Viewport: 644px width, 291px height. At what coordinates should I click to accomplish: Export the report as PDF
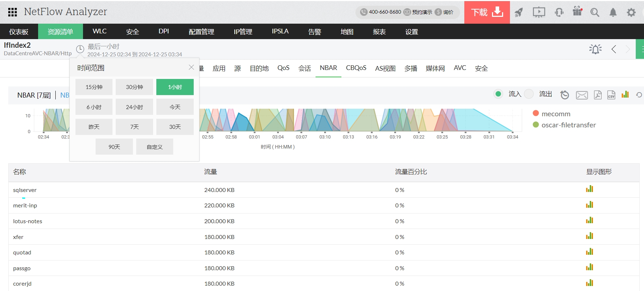598,95
